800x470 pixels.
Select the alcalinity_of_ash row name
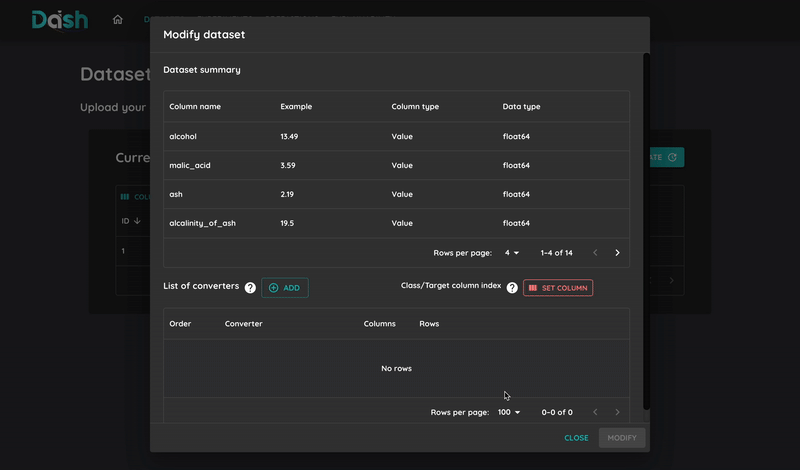(x=203, y=223)
